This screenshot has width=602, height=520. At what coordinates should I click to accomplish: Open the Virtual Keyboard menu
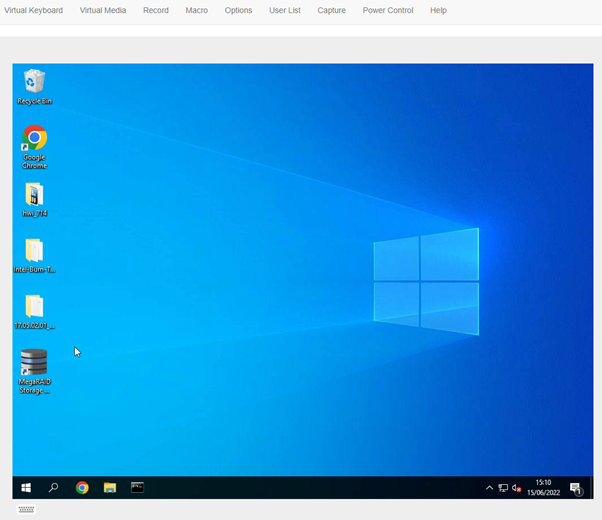pyautogui.click(x=33, y=10)
